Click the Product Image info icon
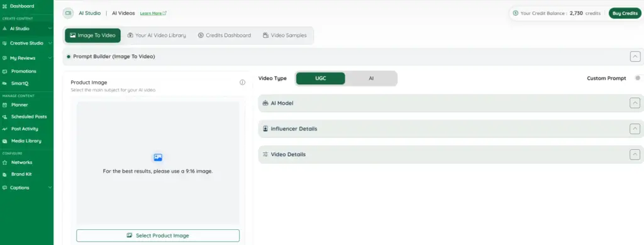Image resolution: width=644 pixels, height=245 pixels. (x=242, y=83)
